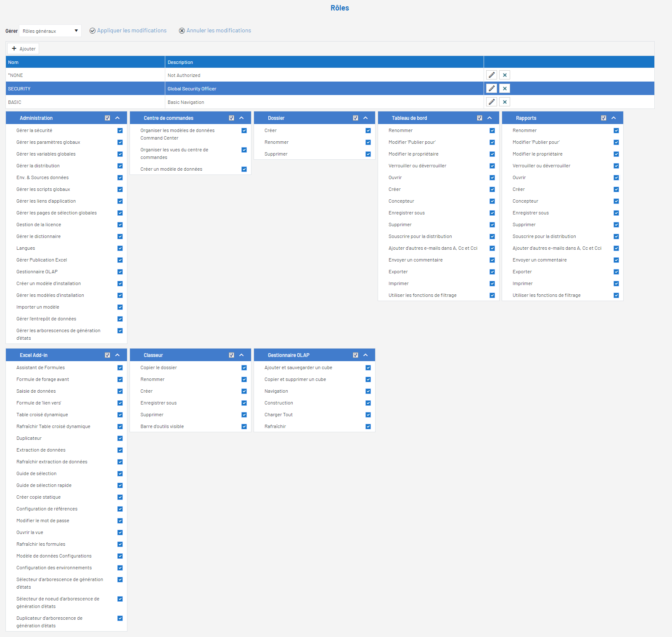Click 'Not Authorized' description cell

[x=324, y=75]
